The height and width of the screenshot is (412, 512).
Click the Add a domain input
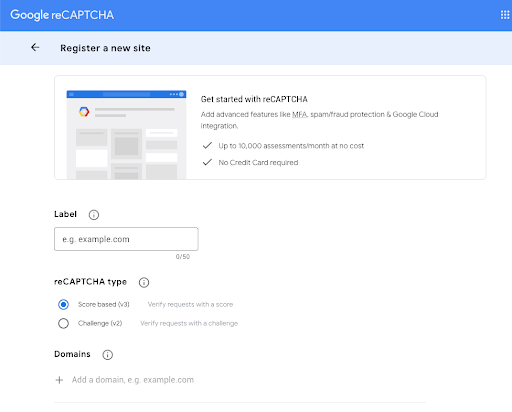click(133, 380)
